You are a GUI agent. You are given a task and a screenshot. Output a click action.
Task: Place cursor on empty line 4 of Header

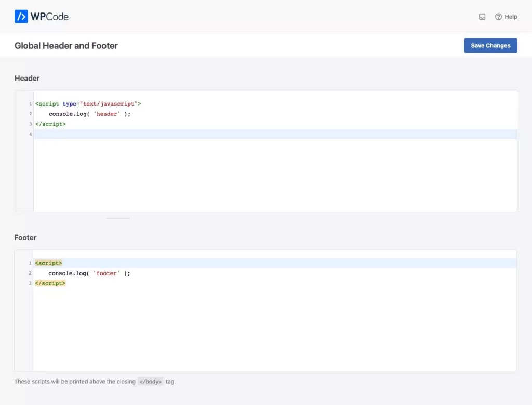tap(275, 134)
